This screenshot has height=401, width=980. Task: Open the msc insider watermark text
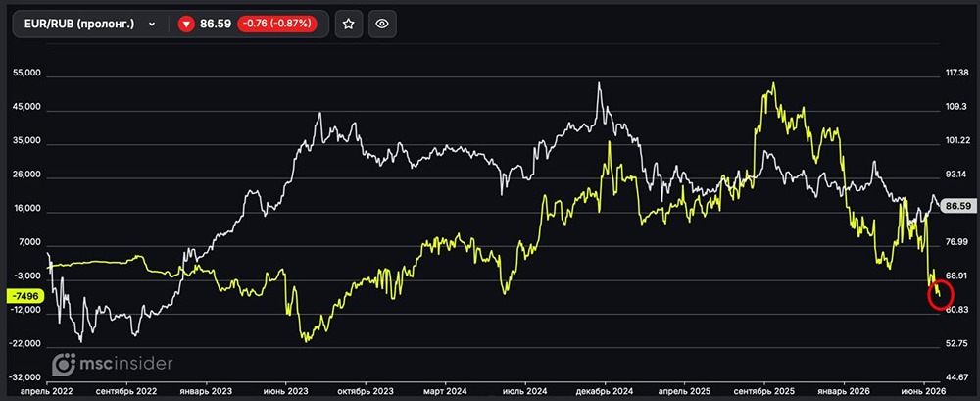click(124, 363)
